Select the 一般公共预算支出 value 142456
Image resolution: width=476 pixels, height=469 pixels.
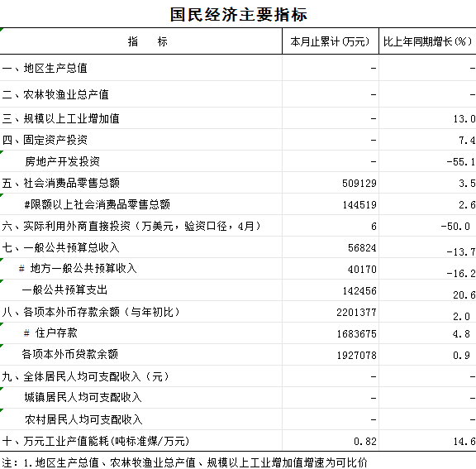coord(359,291)
